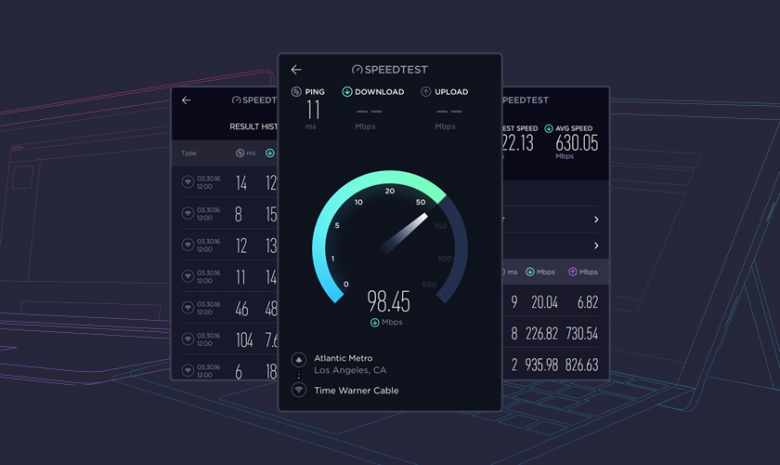Click the Wi-Fi icon on the 104 ping row

[x=187, y=341]
